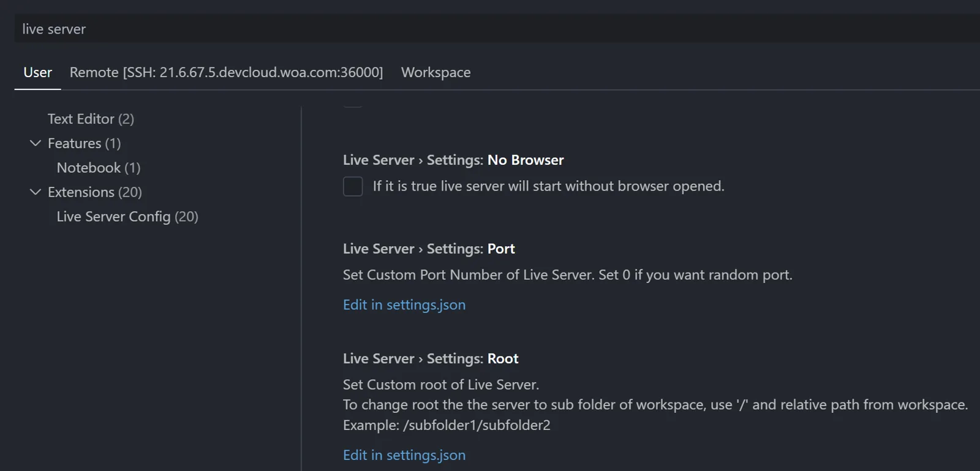
Task: Switch to the User settings tab
Action: (x=37, y=72)
